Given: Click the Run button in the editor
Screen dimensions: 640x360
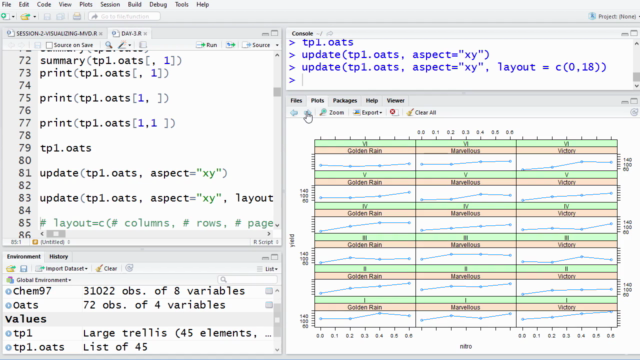Looking at the screenshot, I should 207,45.
